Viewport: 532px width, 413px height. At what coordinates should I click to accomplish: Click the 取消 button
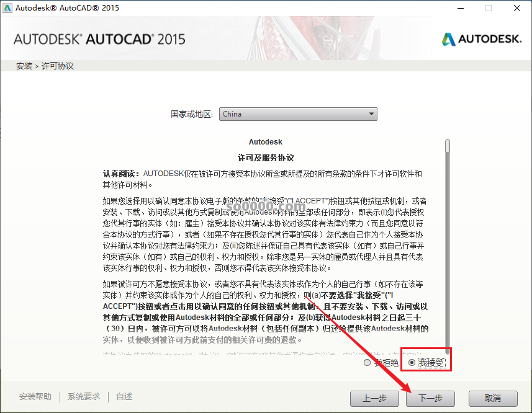tap(493, 399)
